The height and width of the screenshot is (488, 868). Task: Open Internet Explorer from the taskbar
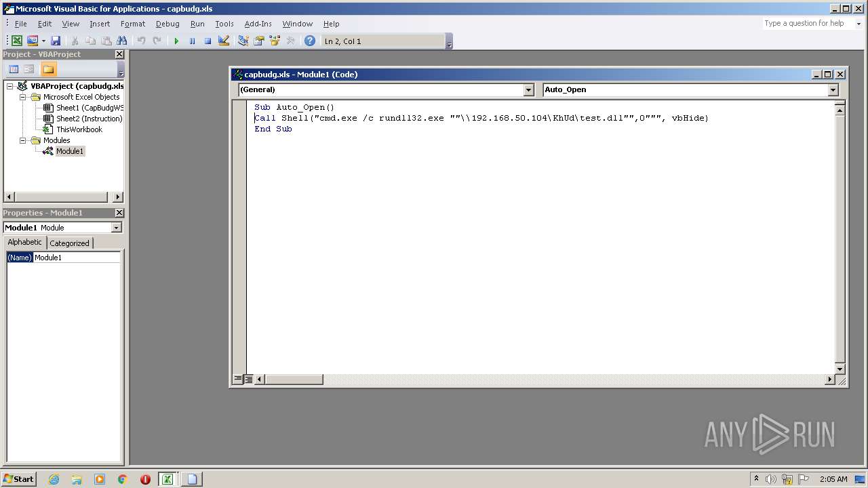[x=54, y=479]
